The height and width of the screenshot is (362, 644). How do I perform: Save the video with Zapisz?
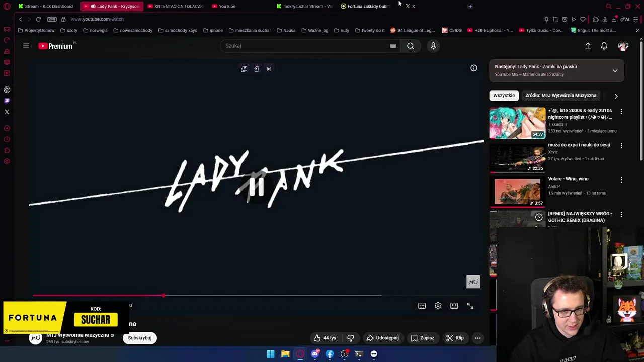(x=423, y=338)
